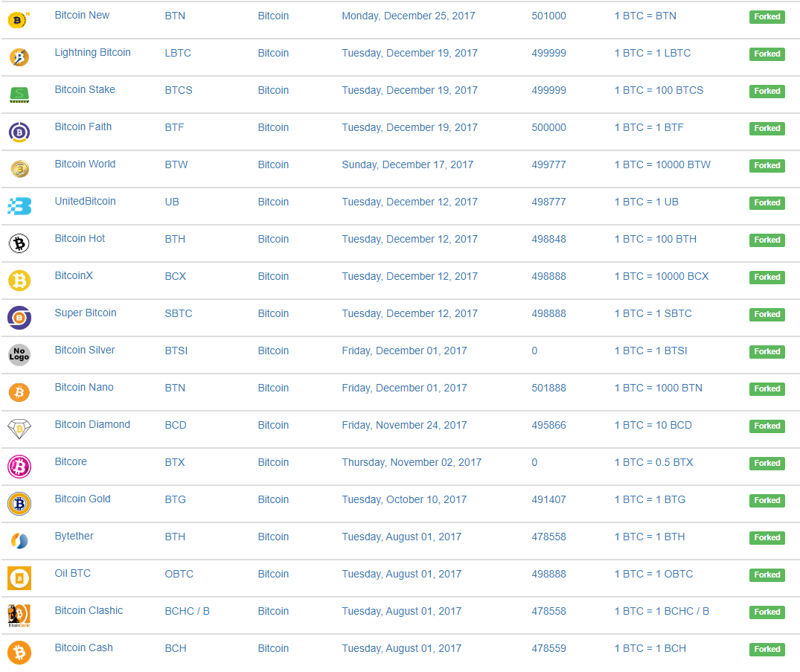800x672 pixels.
Task: Click the Bitcoin Silver 'No Logo' icon
Action: point(19,355)
